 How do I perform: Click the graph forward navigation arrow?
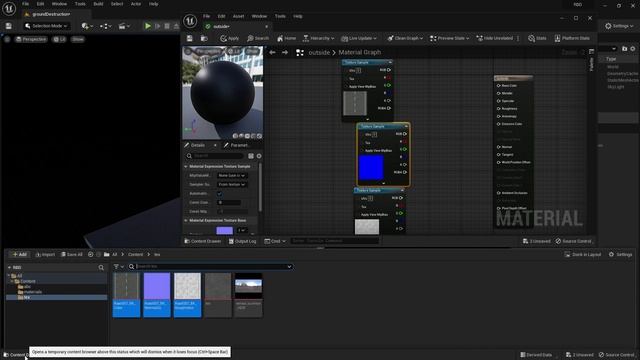pyautogui.click(x=285, y=53)
